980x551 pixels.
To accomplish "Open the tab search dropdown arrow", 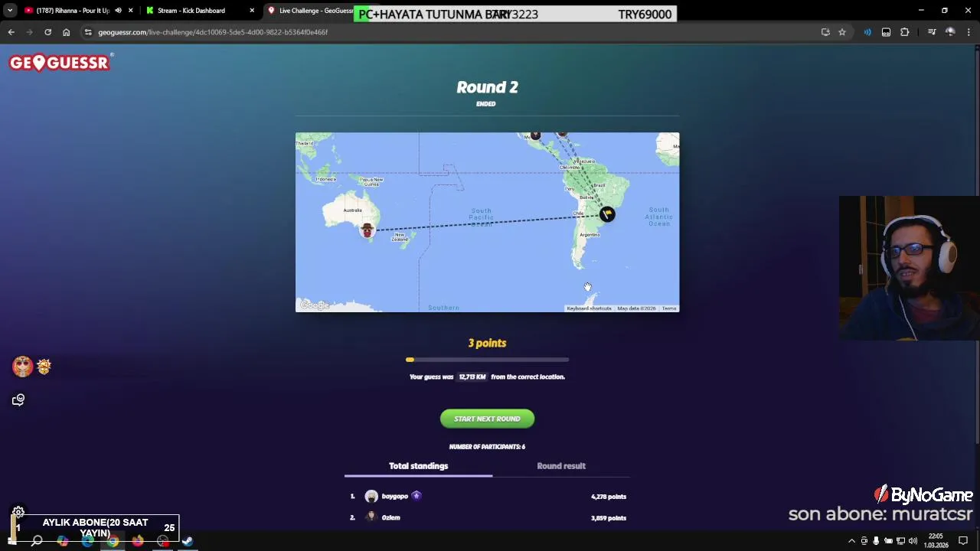I will [x=10, y=11].
